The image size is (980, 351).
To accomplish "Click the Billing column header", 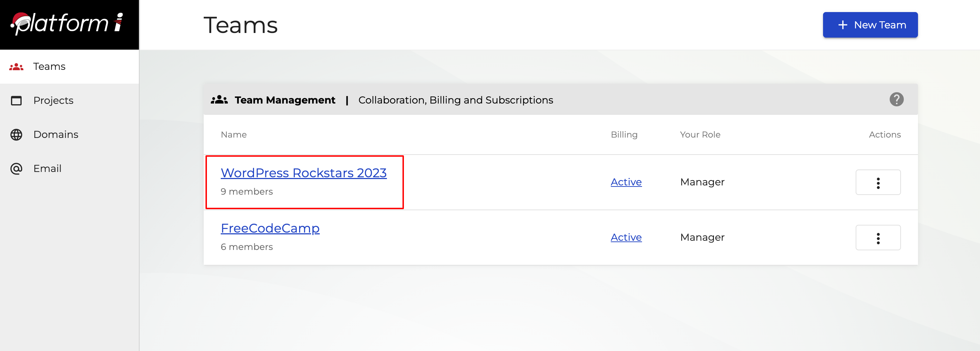I will (x=624, y=135).
